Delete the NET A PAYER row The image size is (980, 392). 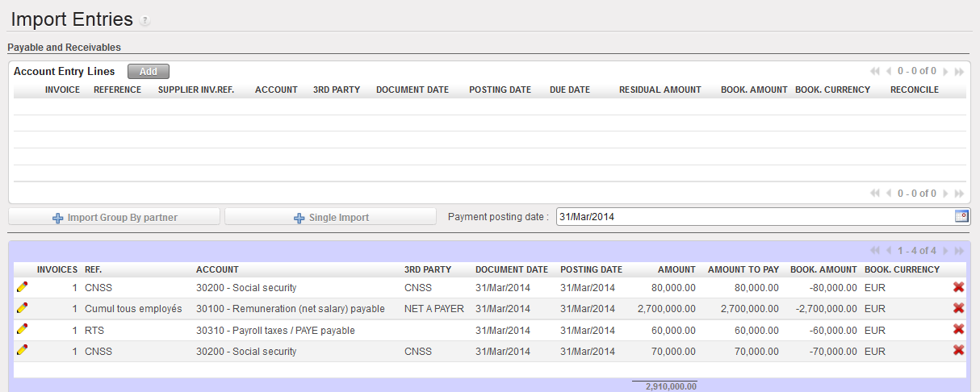pyautogui.click(x=958, y=308)
